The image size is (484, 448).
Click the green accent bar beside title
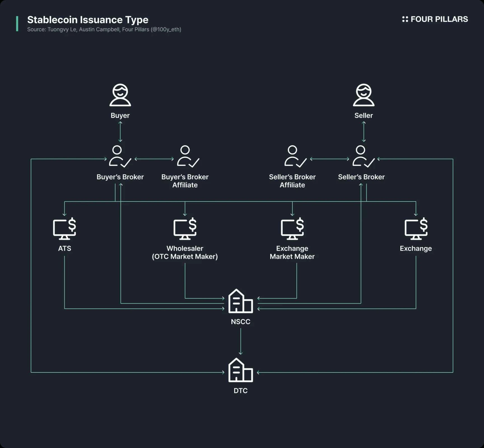tap(17, 24)
